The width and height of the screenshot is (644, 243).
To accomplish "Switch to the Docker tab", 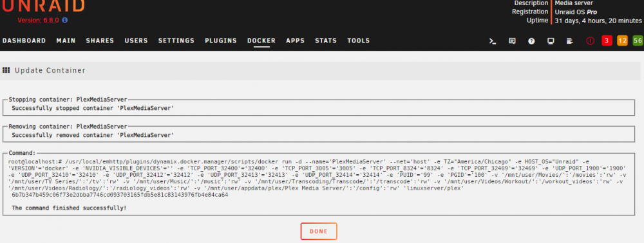I will [261, 40].
